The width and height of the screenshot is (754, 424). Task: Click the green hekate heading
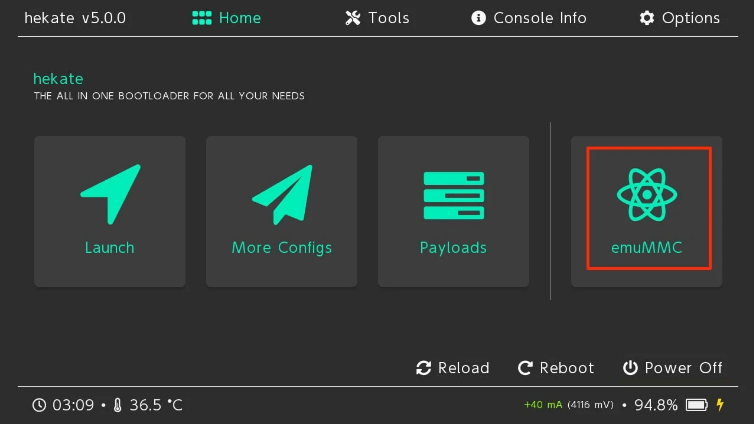click(58, 78)
